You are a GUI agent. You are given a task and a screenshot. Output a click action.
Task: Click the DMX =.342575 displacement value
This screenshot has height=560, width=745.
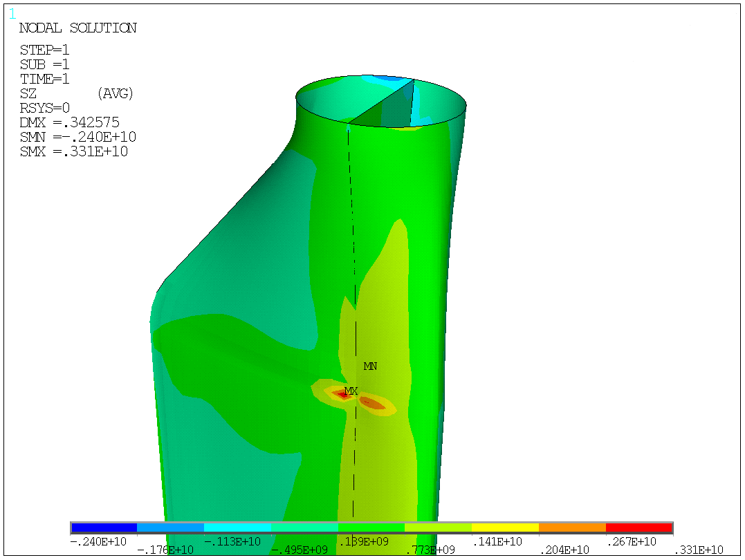point(69,122)
